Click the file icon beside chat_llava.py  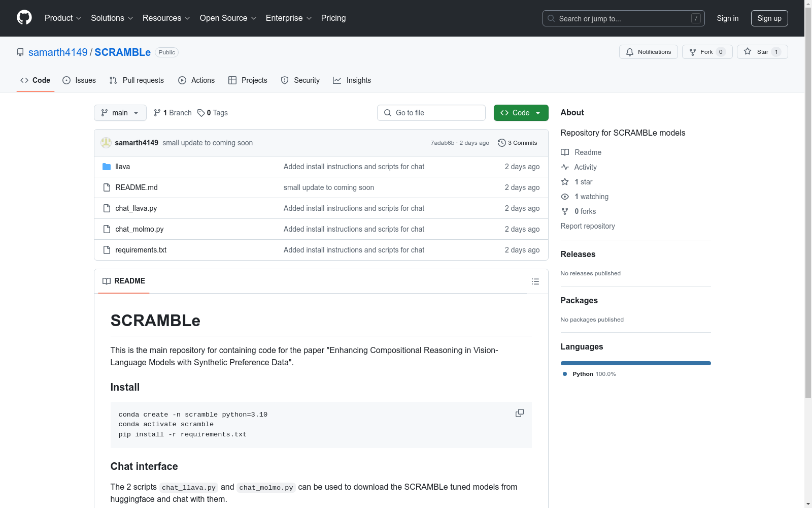(107, 208)
